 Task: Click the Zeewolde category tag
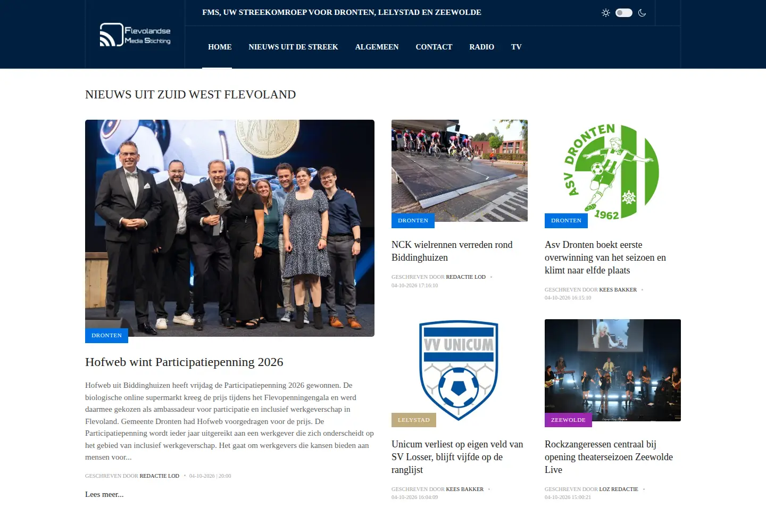click(568, 420)
